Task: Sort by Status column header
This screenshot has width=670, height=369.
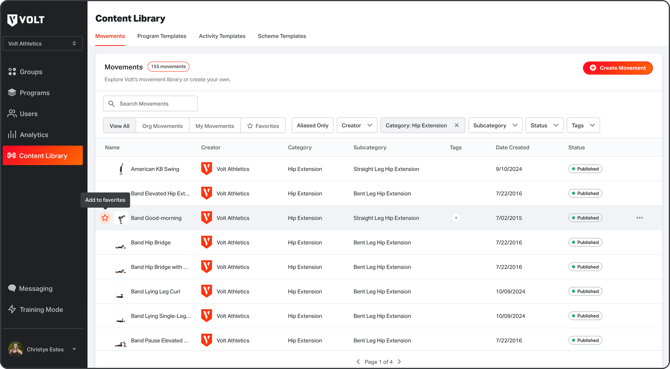Action: pos(576,147)
